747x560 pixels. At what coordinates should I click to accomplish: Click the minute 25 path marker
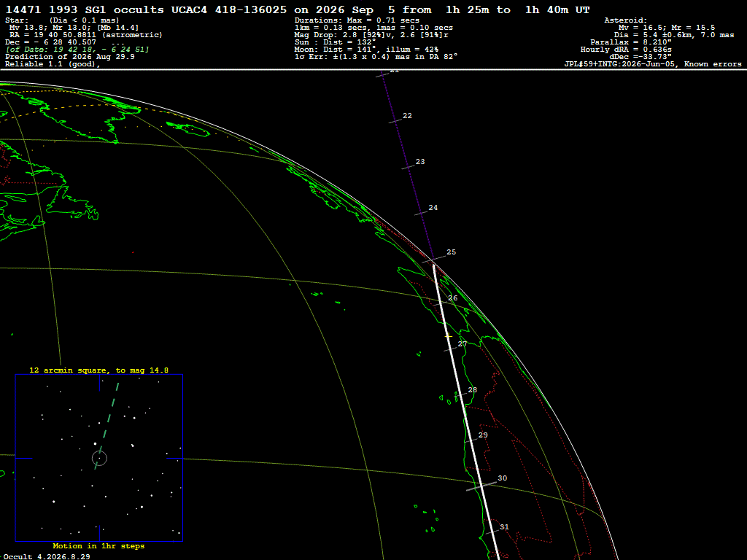(451, 252)
